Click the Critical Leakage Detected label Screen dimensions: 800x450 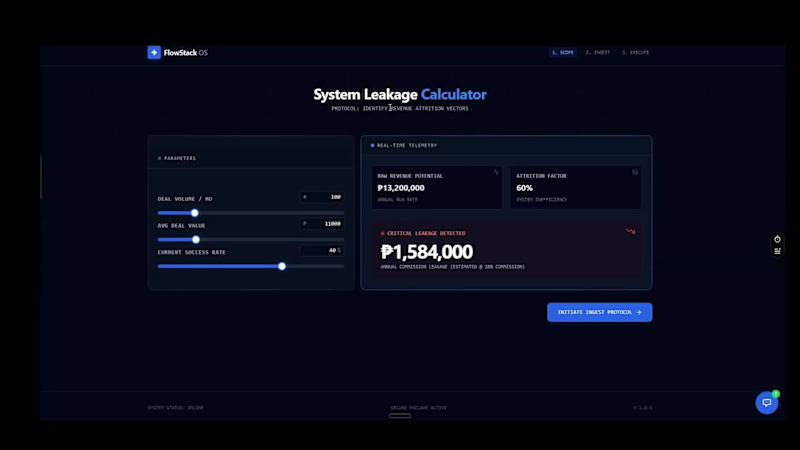click(x=426, y=233)
